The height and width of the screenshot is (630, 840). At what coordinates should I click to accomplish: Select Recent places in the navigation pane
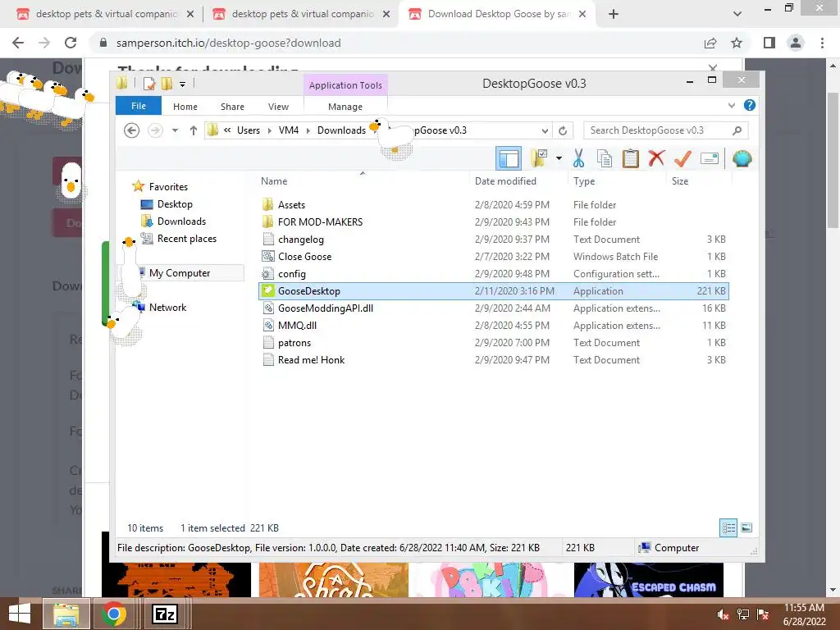(x=187, y=239)
